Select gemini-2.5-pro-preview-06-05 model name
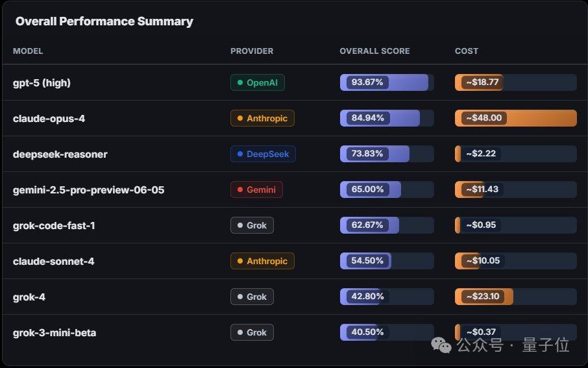 click(x=88, y=190)
